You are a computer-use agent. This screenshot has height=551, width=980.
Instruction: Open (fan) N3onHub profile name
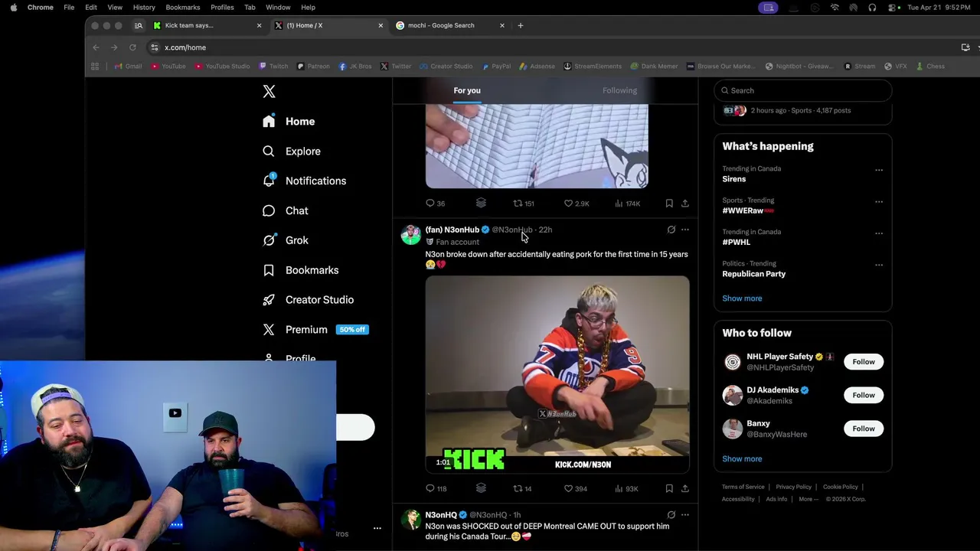click(452, 230)
